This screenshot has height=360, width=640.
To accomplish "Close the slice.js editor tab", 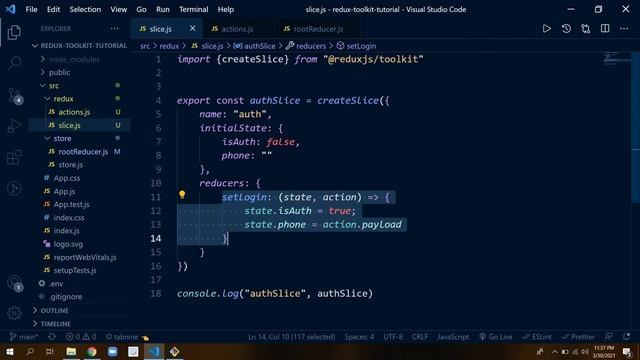I will pos(193,29).
